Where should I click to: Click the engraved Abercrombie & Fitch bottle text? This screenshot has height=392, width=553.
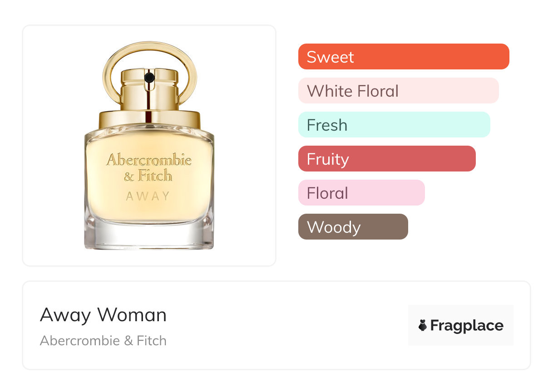pyautogui.click(x=149, y=167)
